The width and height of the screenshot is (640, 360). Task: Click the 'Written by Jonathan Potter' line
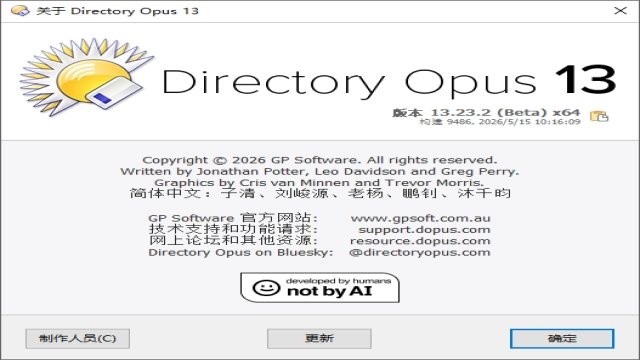320,171
